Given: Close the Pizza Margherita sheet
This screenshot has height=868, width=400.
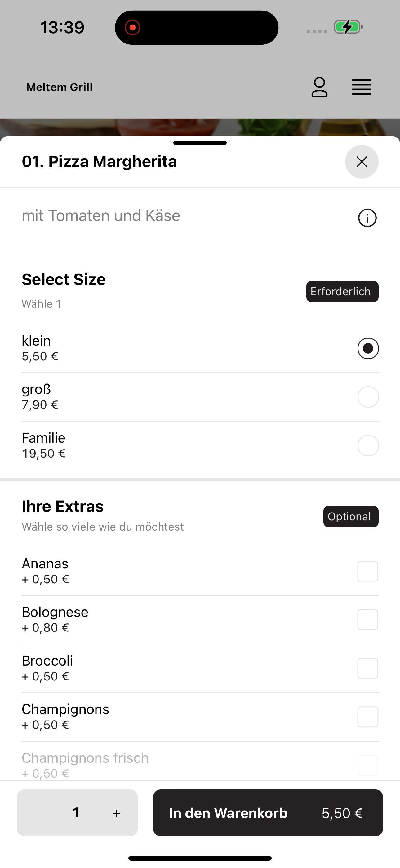Looking at the screenshot, I should point(362,162).
